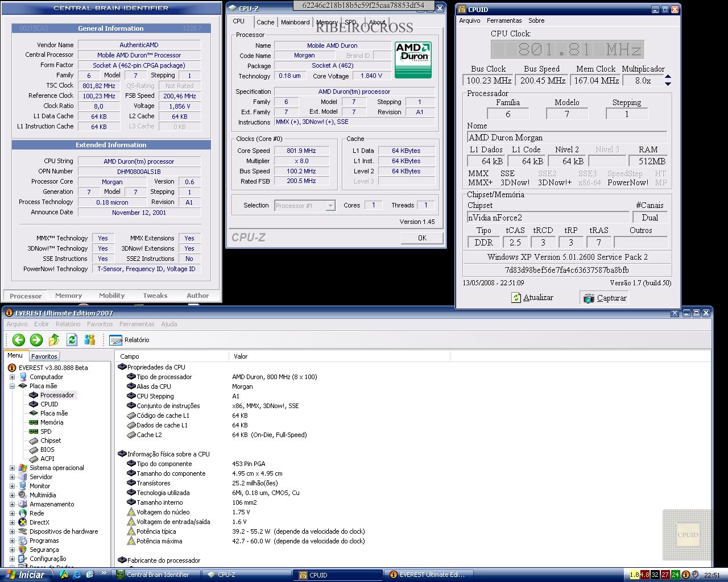Expand the Sistema operacional tree node
728x582 pixels.
(13, 468)
